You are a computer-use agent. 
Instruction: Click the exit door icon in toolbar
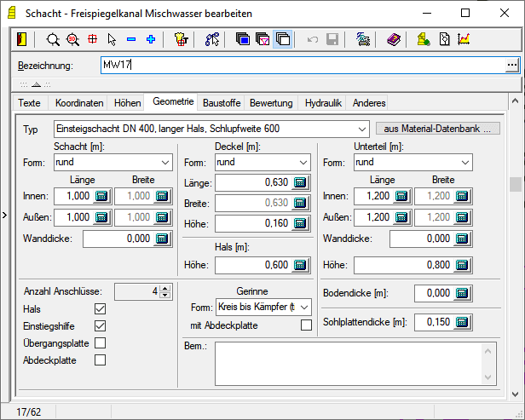pyautogui.click(x=22, y=39)
